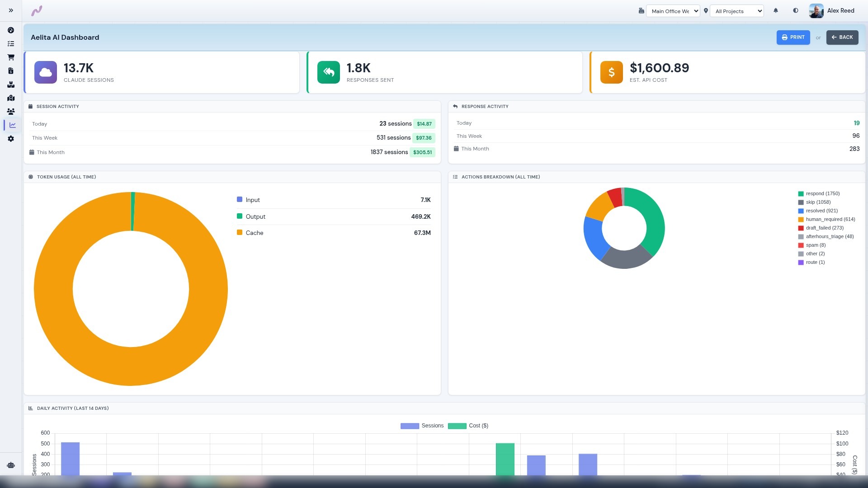The image size is (868, 488).
Task: Toggle the respond (1750) legend item
Action: coord(819,194)
